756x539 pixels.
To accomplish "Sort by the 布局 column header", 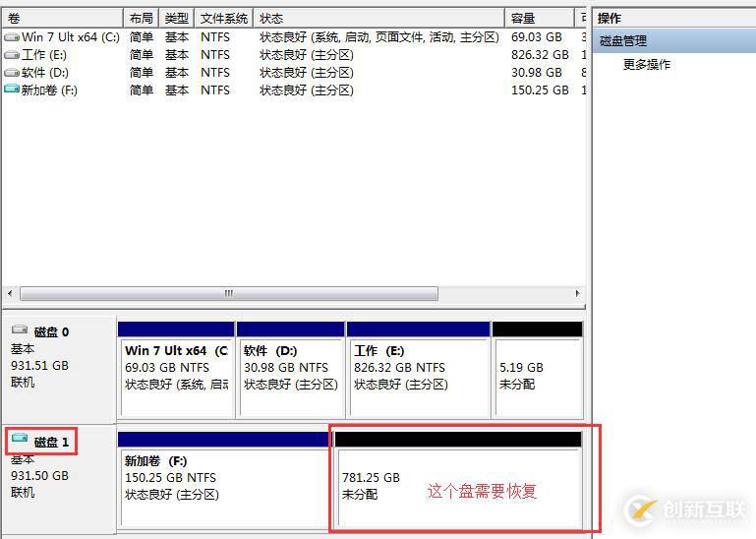I will 142,19.
